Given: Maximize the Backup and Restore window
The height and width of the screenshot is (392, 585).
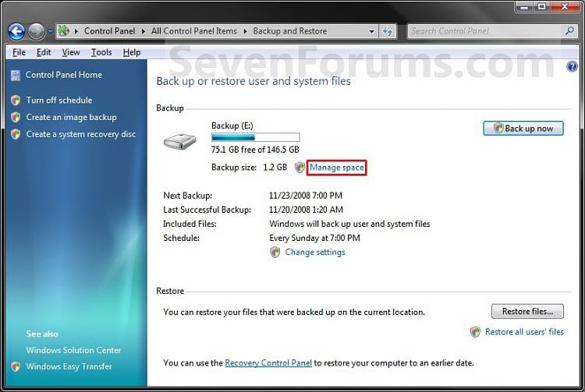Looking at the screenshot, I should point(542,7).
